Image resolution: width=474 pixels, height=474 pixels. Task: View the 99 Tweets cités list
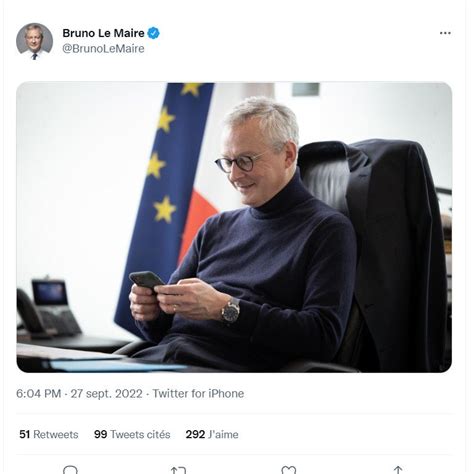coord(132,434)
